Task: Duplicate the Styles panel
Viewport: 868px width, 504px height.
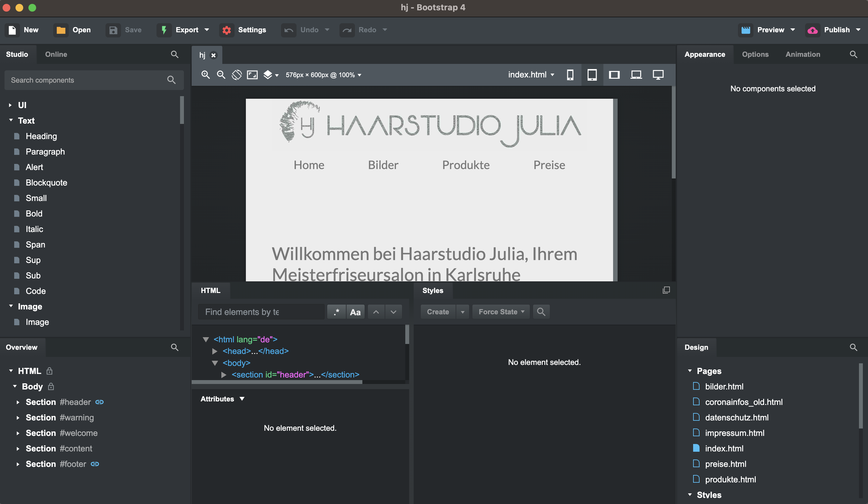Action: 666,290
